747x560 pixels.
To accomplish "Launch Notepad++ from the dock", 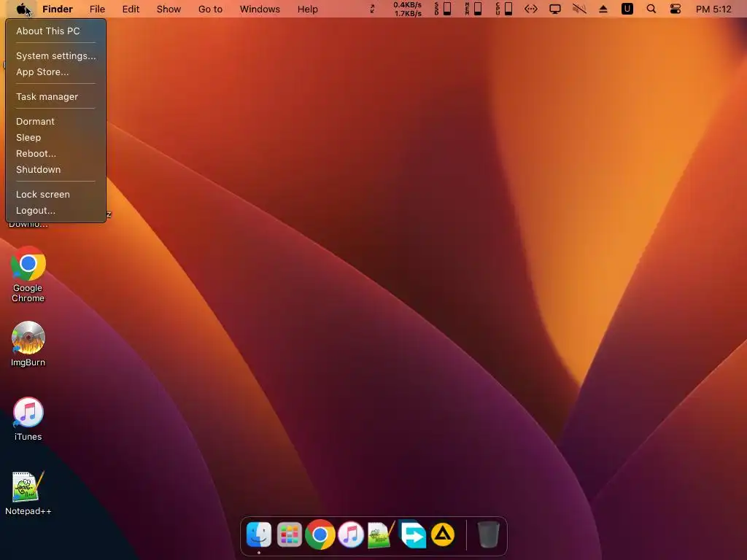I will 382,534.
